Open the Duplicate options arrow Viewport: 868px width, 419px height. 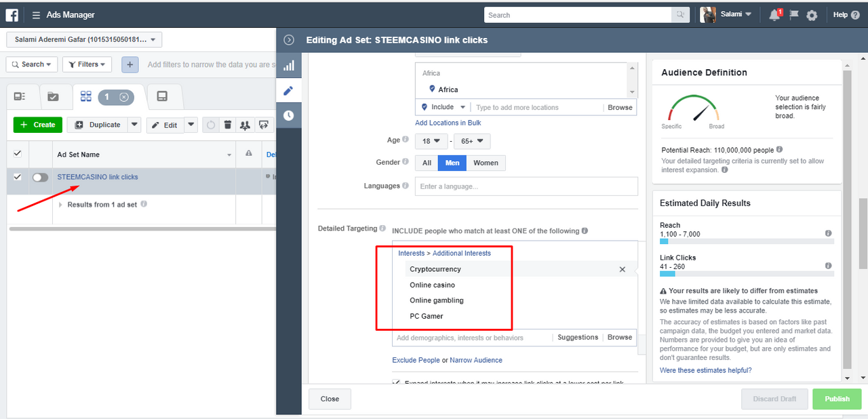click(134, 125)
